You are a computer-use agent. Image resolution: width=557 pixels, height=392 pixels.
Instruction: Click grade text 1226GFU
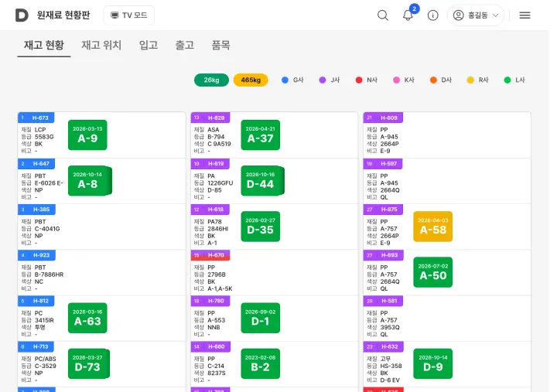tap(220, 183)
